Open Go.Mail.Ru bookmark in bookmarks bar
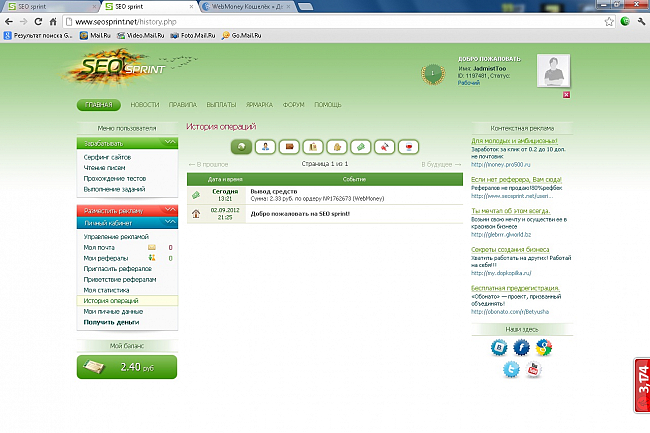This screenshot has height=433, width=650. pyautogui.click(x=241, y=36)
